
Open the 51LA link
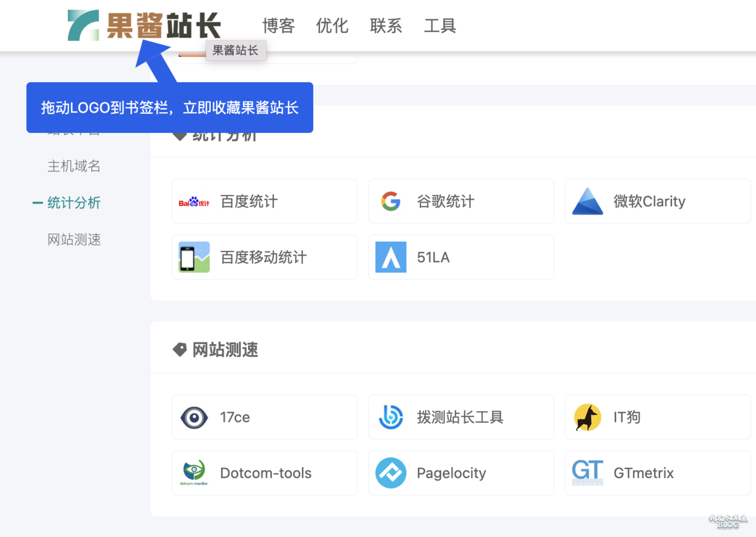(x=434, y=257)
